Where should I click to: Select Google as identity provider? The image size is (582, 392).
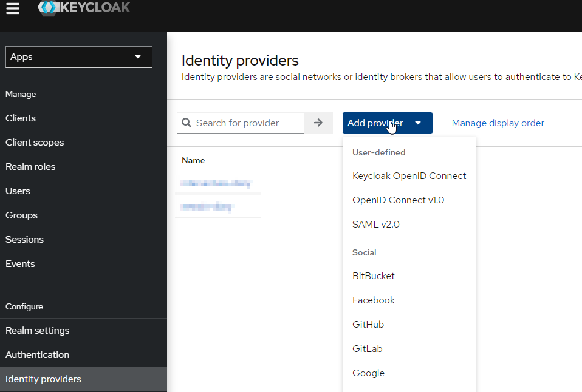point(368,373)
